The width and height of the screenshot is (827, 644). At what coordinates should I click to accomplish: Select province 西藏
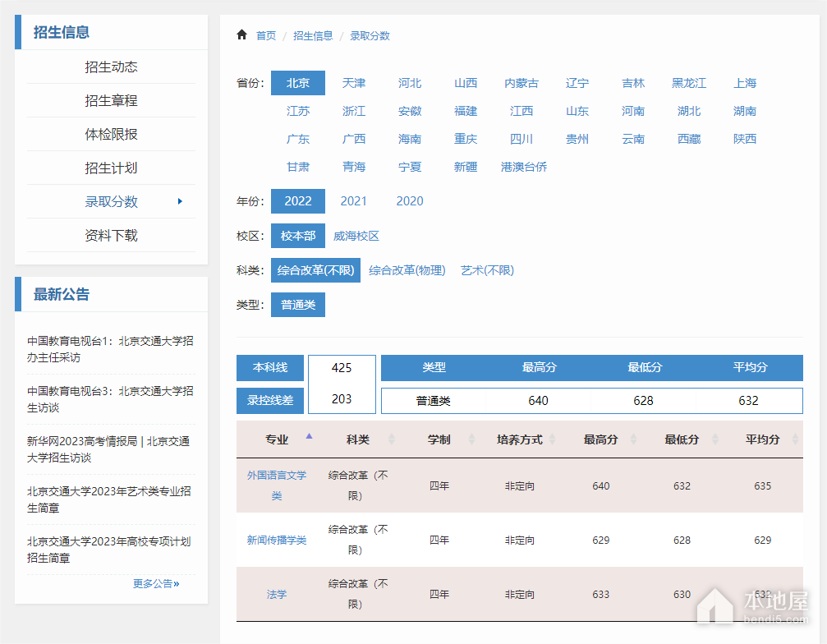(x=689, y=140)
